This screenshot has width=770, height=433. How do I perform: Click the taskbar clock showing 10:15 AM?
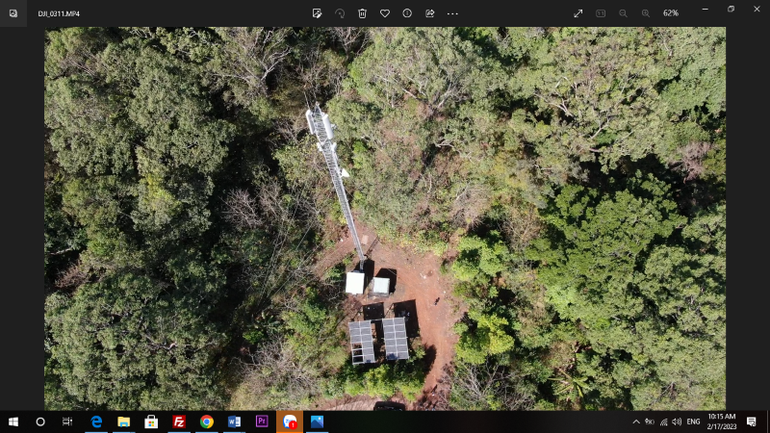(x=721, y=422)
